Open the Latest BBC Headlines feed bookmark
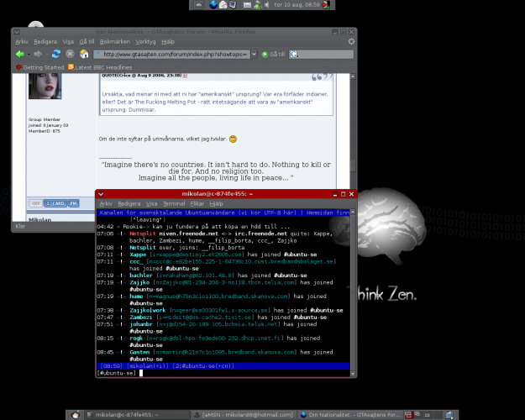Screen dimensions: 525x420 click(102, 67)
